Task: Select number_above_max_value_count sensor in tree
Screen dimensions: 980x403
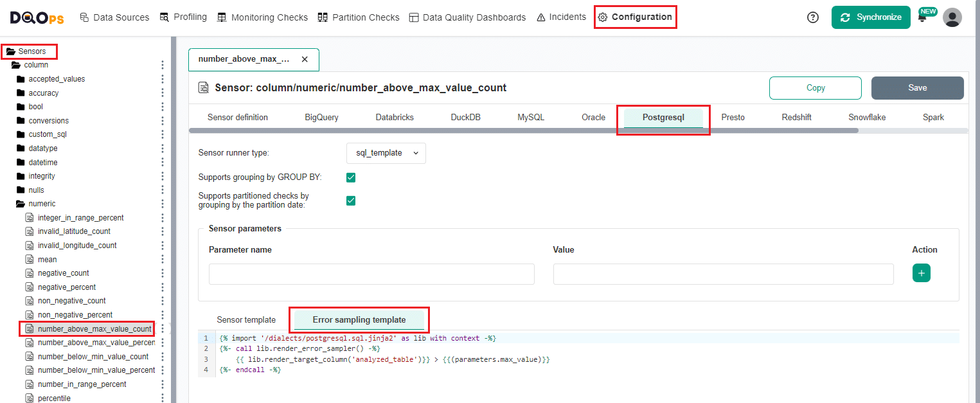Action: (94, 329)
